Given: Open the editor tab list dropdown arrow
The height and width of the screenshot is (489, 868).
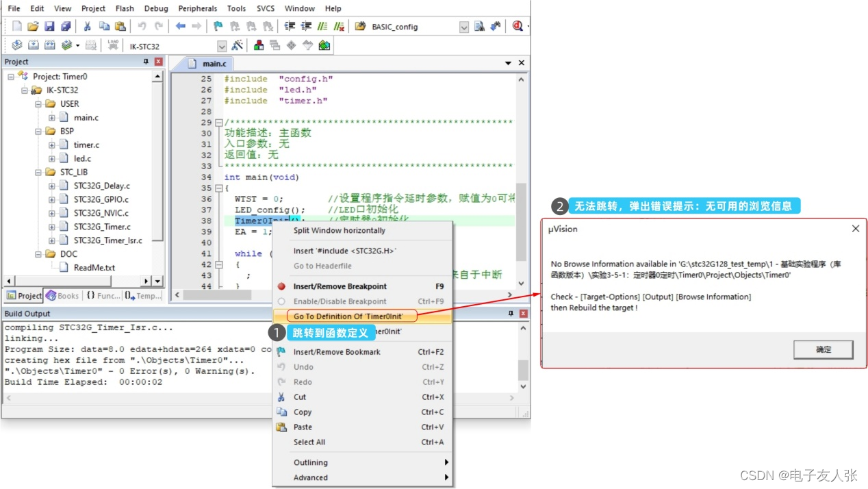Looking at the screenshot, I should click(x=508, y=63).
